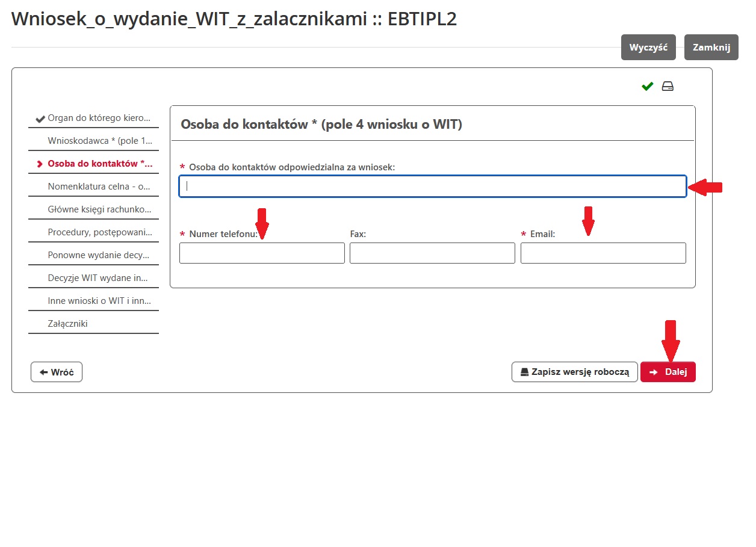Click the white arrow icon on Dalej button
The image size is (756, 547).
pyautogui.click(x=654, y=371)
